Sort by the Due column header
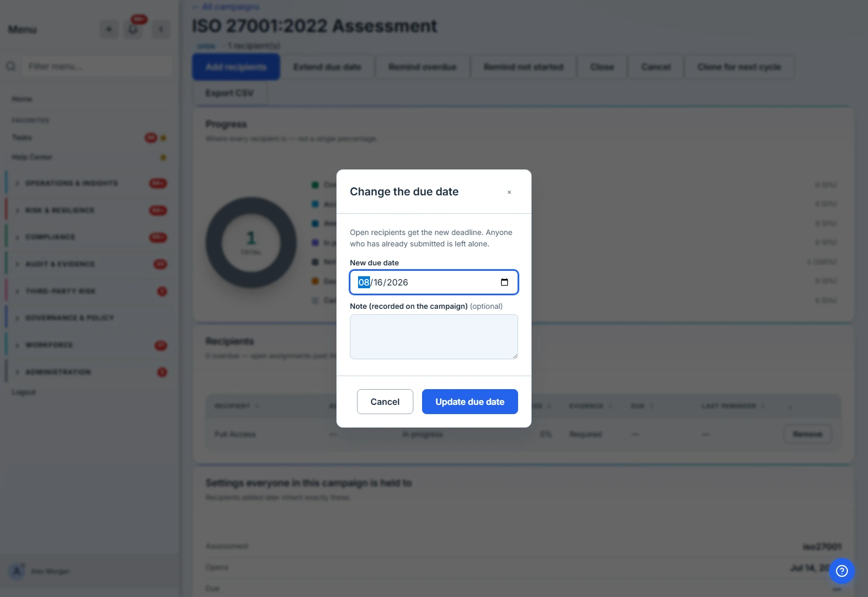868x597 pixels. coord(642,406)
